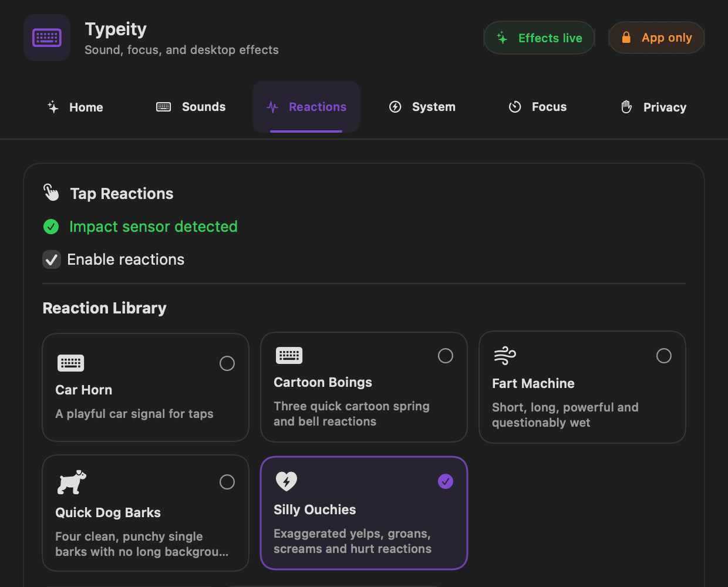728x587 pixels.
Task: Select the Car Horn radio button
Action: coord(227,363)
